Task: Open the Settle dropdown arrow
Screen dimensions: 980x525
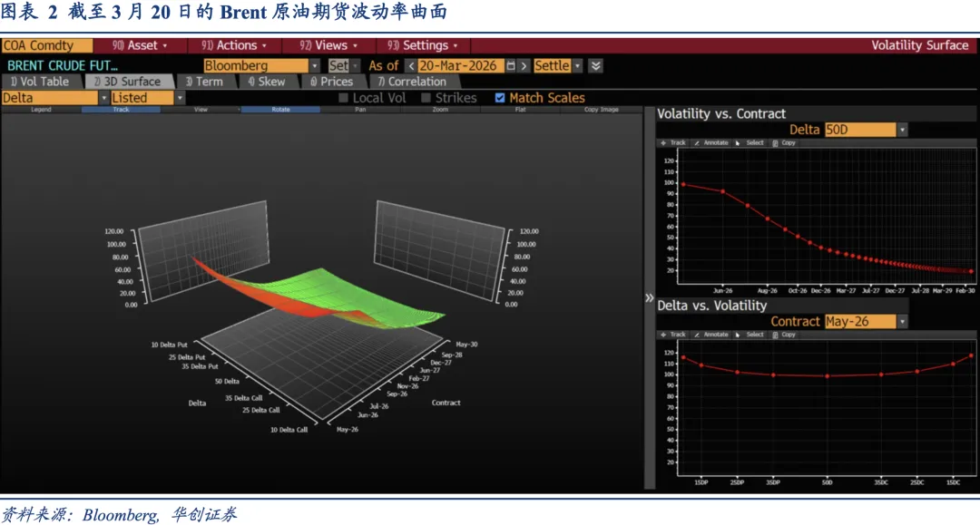Action: pos(577,65)
